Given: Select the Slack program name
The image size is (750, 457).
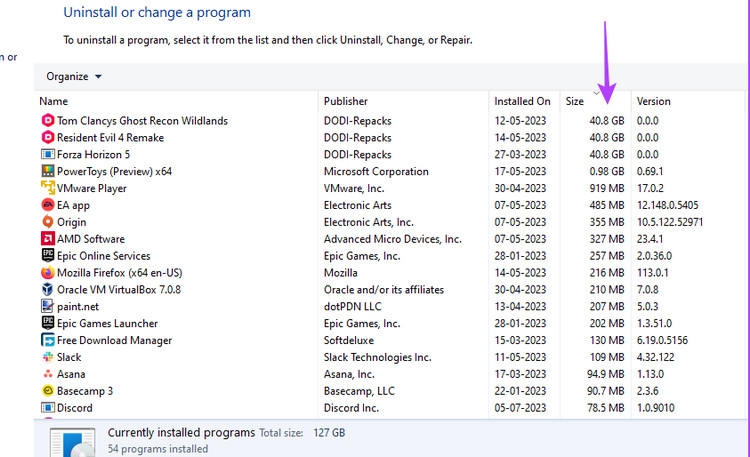Looking at the screenshot, I should 69,357.
